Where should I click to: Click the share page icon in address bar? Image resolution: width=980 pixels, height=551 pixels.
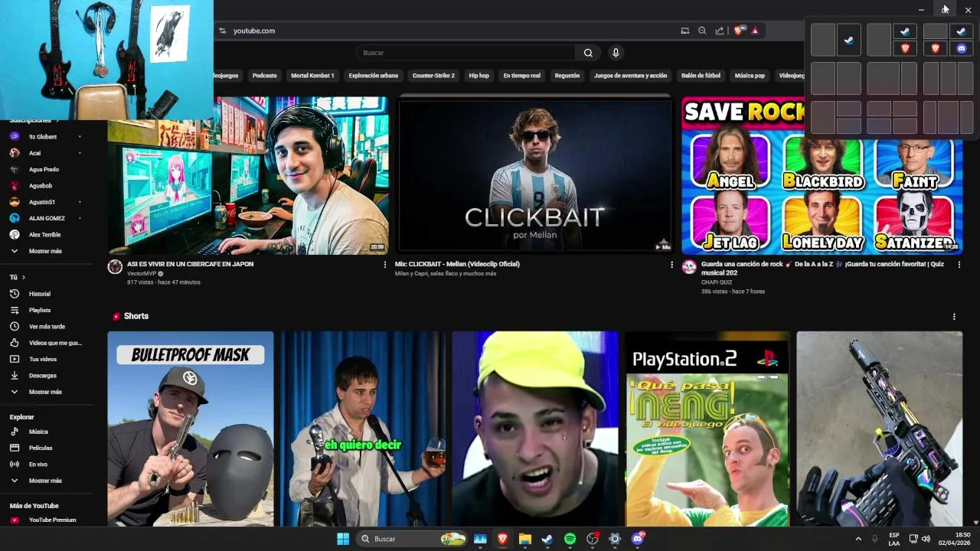pos(720,31)
